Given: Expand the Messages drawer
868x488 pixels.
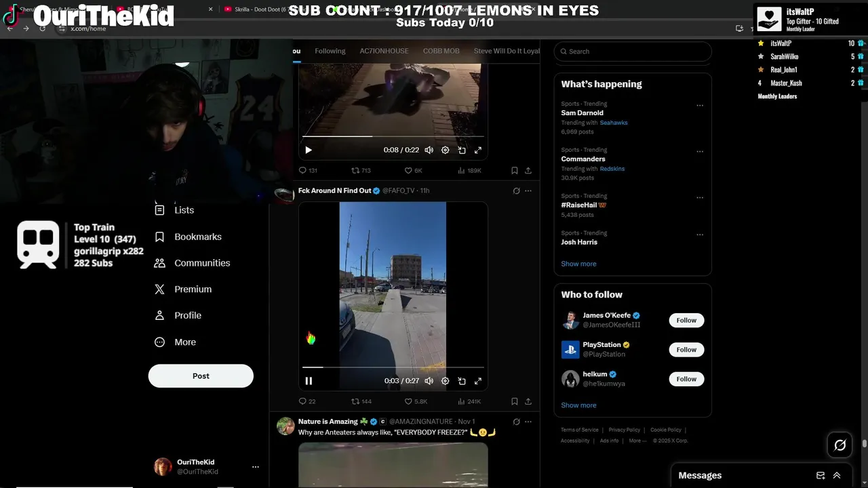Looking at the screenshot, I should point(837,476).
